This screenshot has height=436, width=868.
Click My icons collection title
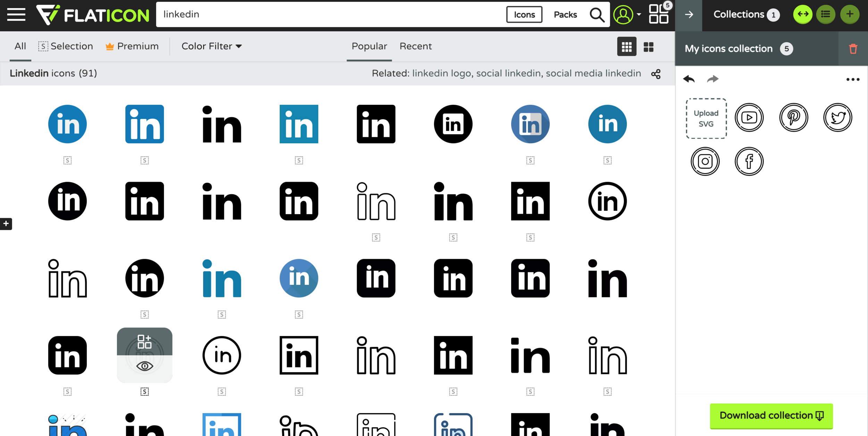pyautogui.click(x=728, y=49)
